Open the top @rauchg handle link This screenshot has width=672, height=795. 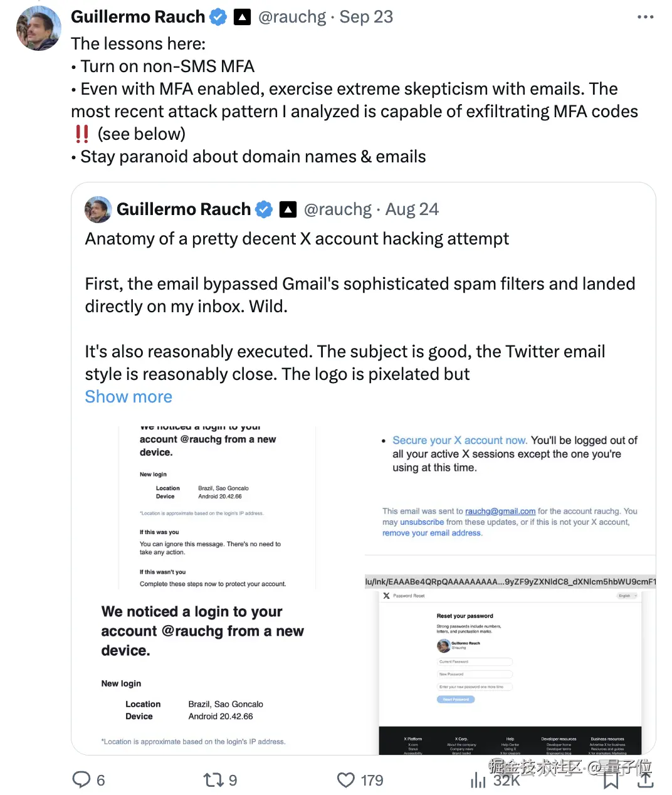292,17
